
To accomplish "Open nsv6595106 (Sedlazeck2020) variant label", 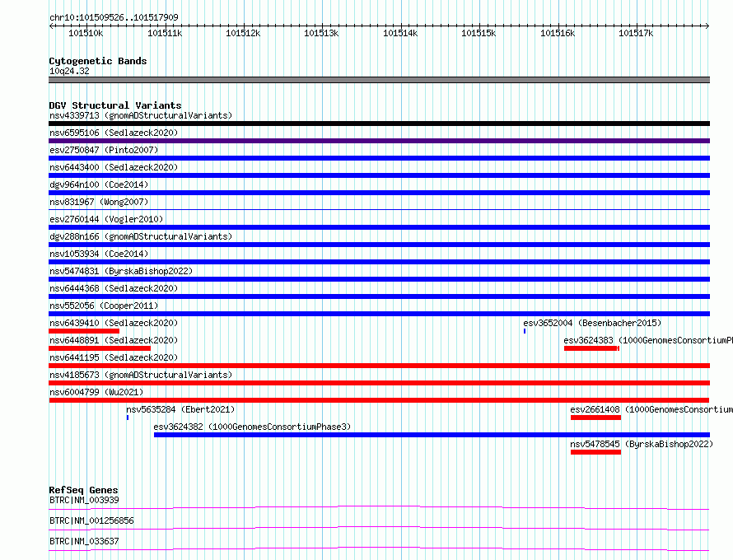I will 114,133.
